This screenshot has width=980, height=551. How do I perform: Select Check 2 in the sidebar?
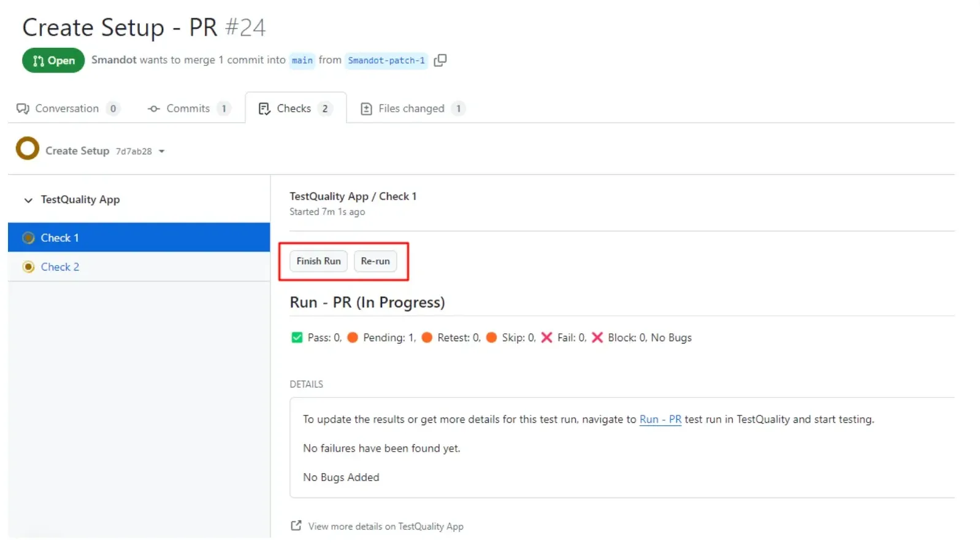point(139,267)
